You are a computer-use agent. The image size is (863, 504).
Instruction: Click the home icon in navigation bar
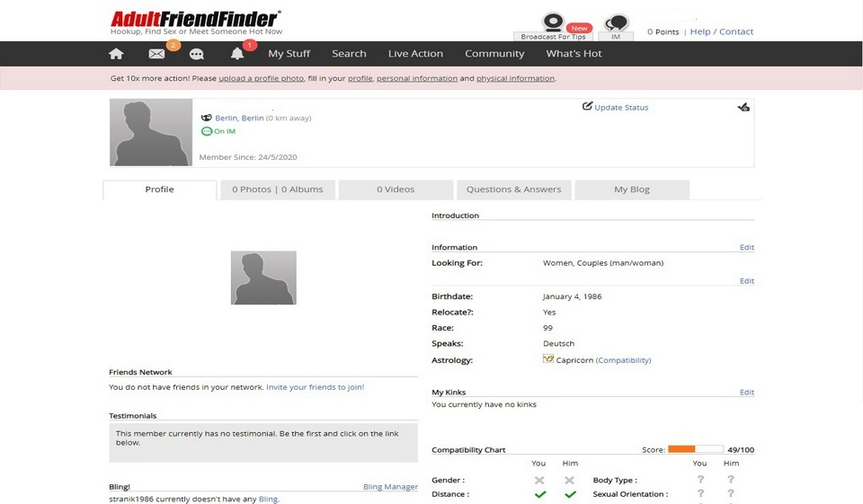116,54
